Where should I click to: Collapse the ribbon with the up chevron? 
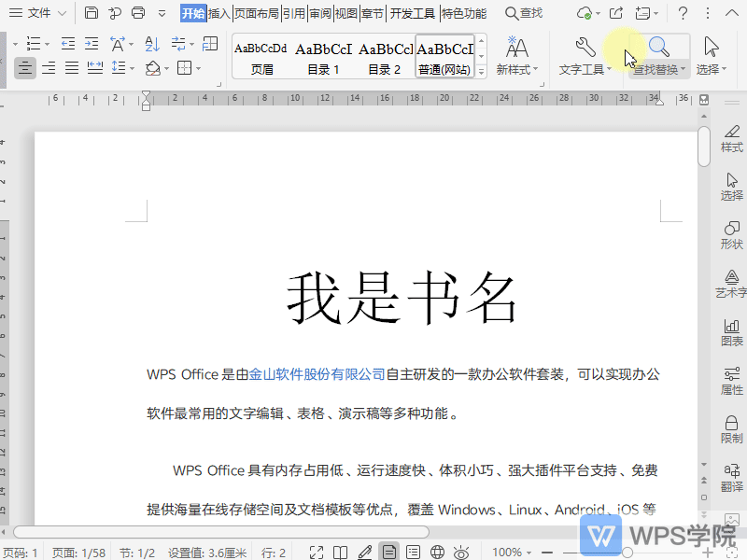point(732,13)
